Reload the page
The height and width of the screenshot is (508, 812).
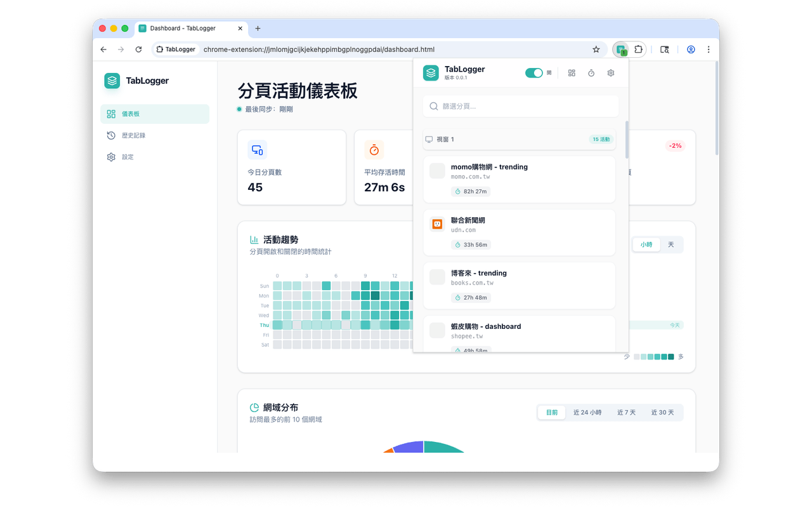[138, 50]
